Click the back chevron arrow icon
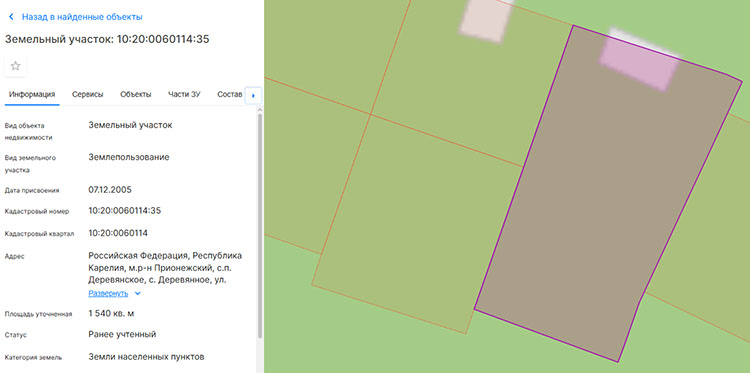Viewport: 750px width, 373px height. pyautogui.click(x=11, y=17)
